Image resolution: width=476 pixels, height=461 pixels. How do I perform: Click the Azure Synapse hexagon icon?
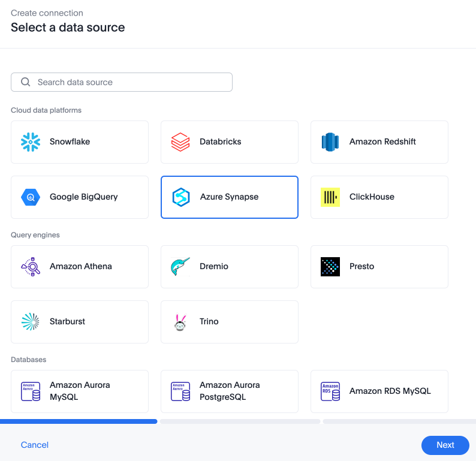pyautogui.click(x=181, y=197)
